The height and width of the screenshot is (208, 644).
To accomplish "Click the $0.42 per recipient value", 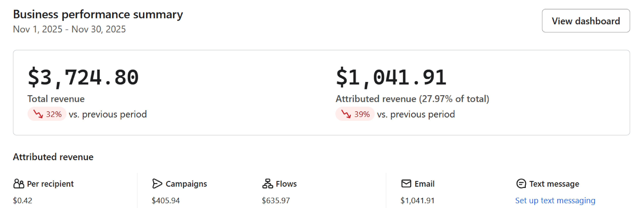I will coord(23,200).
